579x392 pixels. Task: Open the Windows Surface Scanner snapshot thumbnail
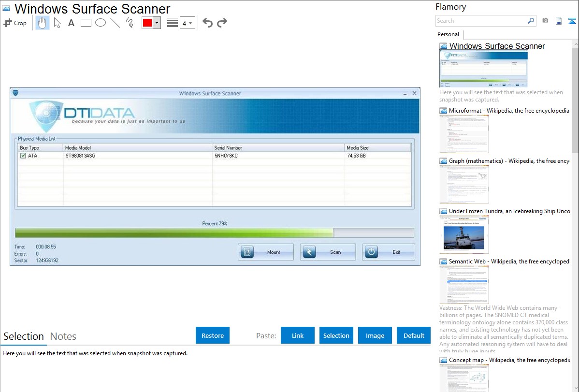click(483, 69)
